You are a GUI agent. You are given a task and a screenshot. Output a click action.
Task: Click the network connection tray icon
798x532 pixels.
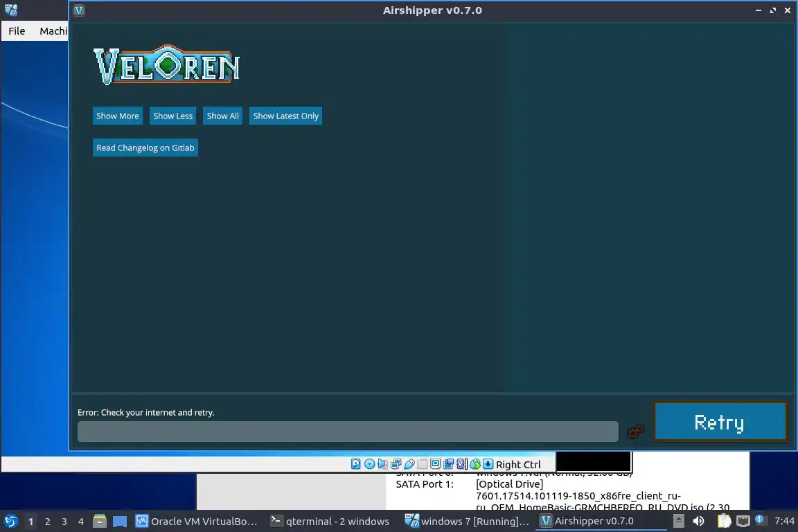click(743, 521)
